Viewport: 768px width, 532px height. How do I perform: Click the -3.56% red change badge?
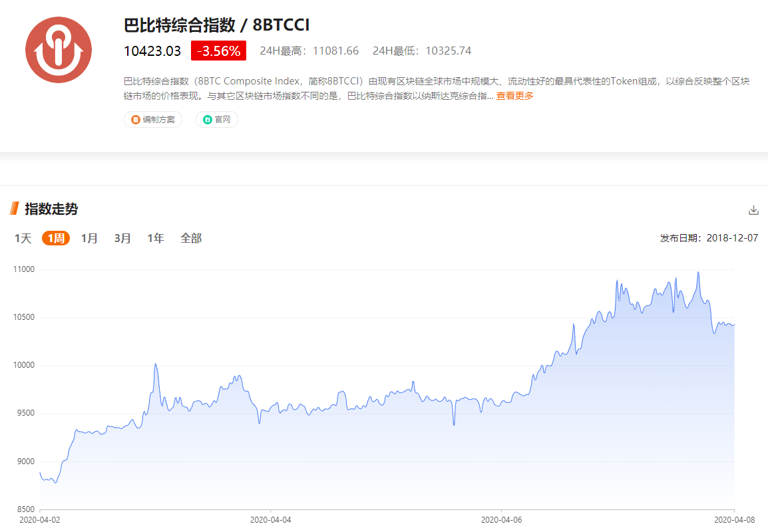click(218, 51)
